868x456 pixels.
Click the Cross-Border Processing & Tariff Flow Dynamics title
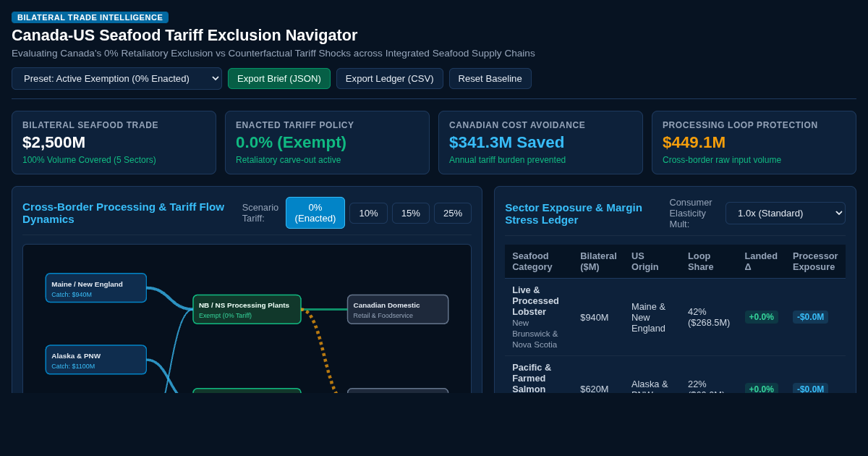[x=124, y=213]
